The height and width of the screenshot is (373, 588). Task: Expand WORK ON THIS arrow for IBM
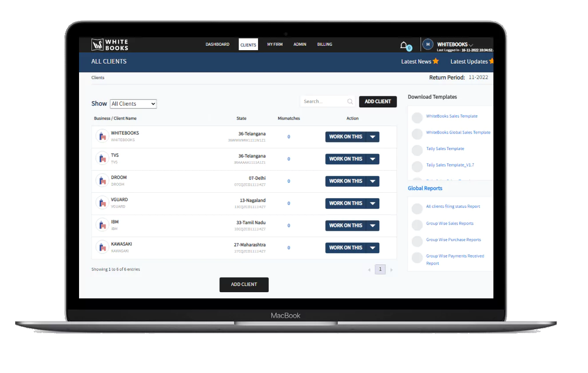[x=373, y=226]
